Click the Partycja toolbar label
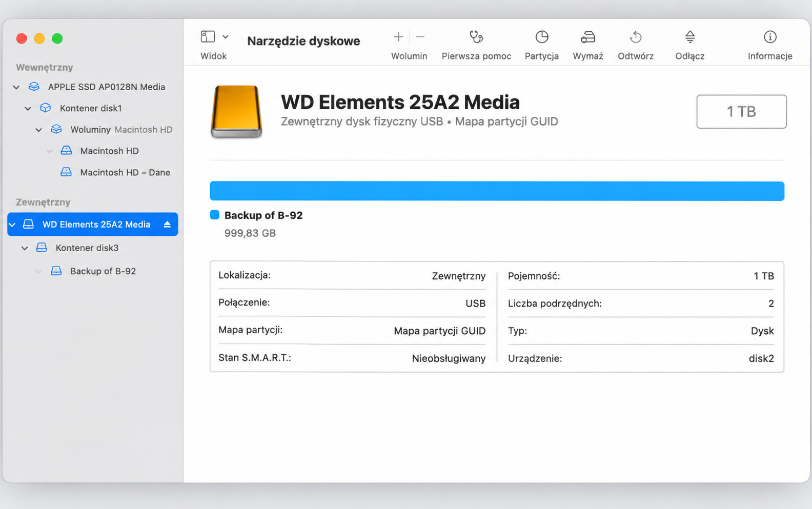Viewport: 812px width, 509px height. (542, 56)
